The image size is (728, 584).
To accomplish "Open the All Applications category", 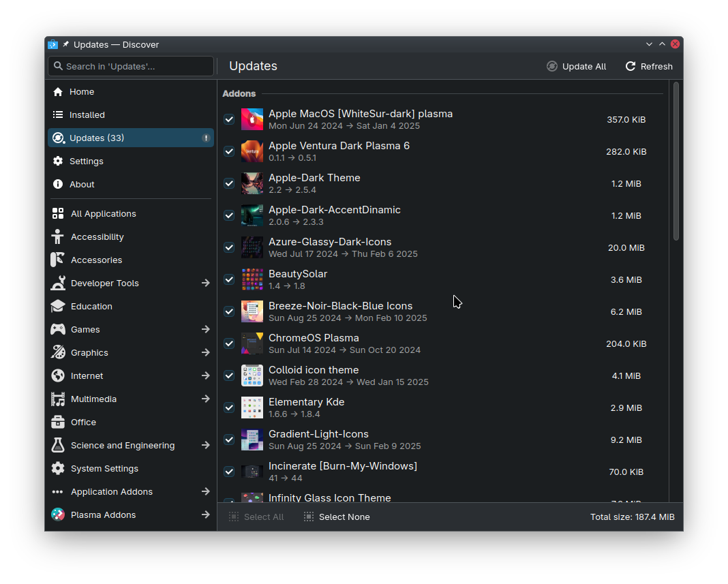I will (130, 213).
